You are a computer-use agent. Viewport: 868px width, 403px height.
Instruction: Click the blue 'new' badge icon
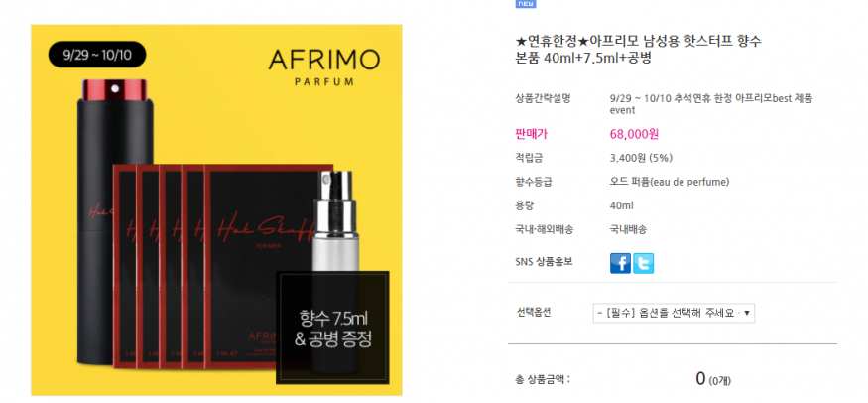pos(526,3)
